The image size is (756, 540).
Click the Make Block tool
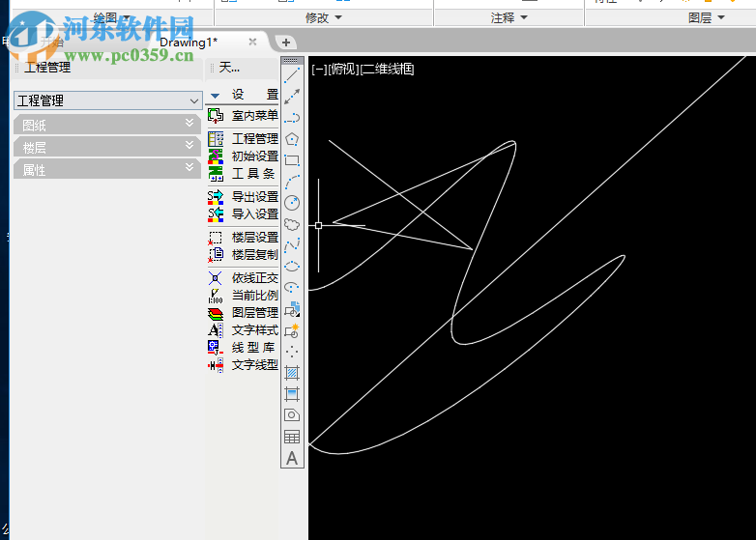[x=292, y=330]
